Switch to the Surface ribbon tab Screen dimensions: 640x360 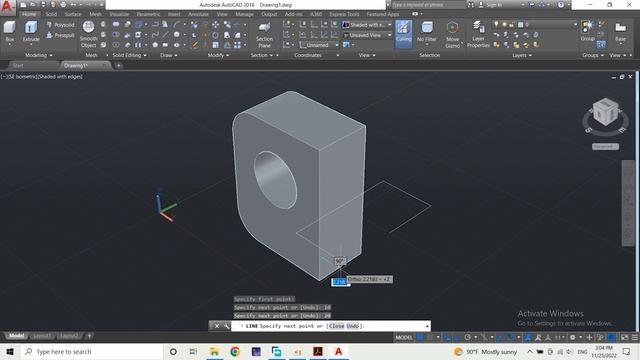coord(73,14)
